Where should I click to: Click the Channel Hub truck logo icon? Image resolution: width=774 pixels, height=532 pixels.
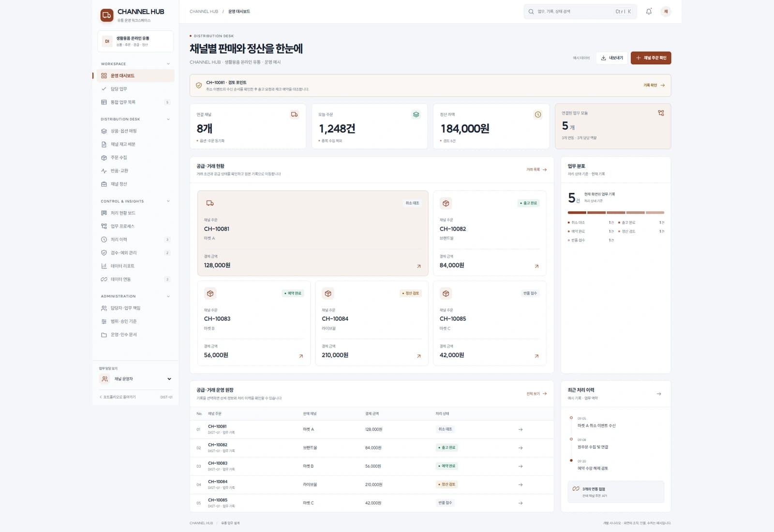click(107, 15)
